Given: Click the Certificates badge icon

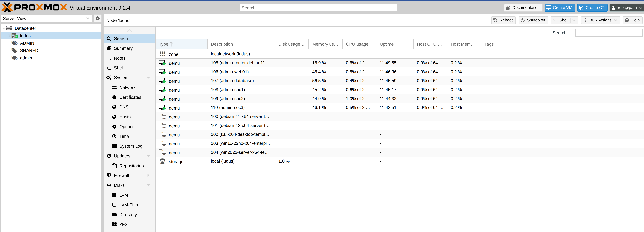Looking at the screenshot, I should point(114,97).
